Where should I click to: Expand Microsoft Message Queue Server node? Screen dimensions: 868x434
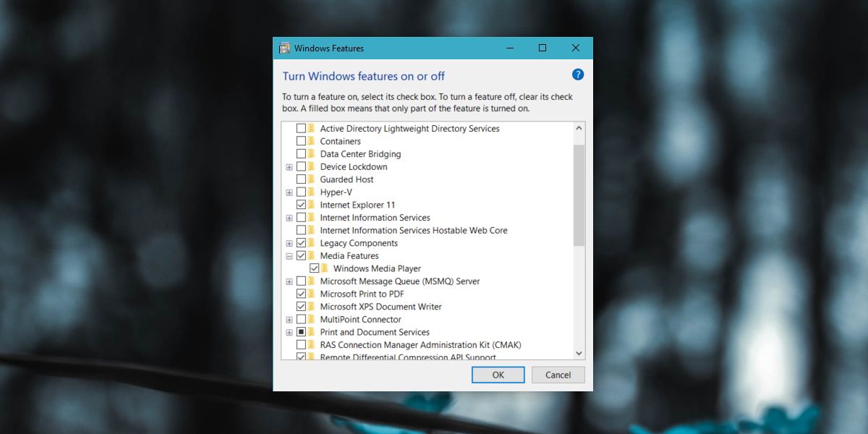(x=289, y=281)
